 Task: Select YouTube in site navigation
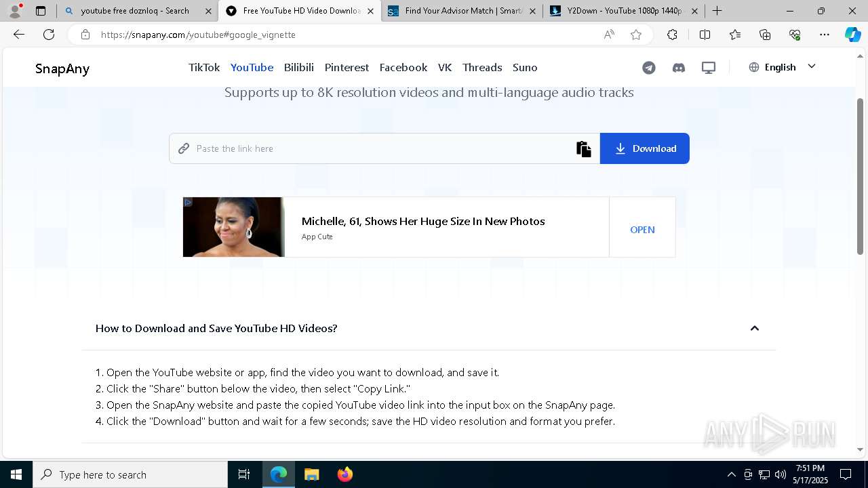tap(252, 67)
